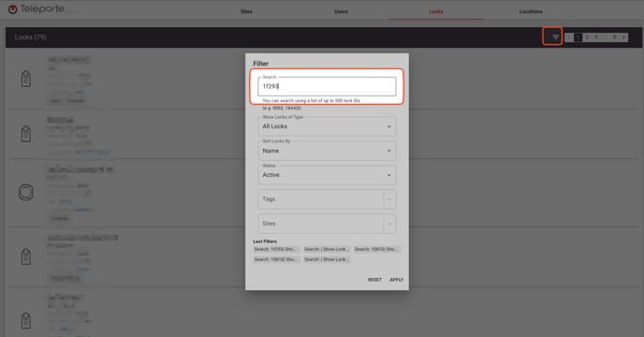Click the Teleporte logo
Screen dimensions: 644x337
point(37,9)
